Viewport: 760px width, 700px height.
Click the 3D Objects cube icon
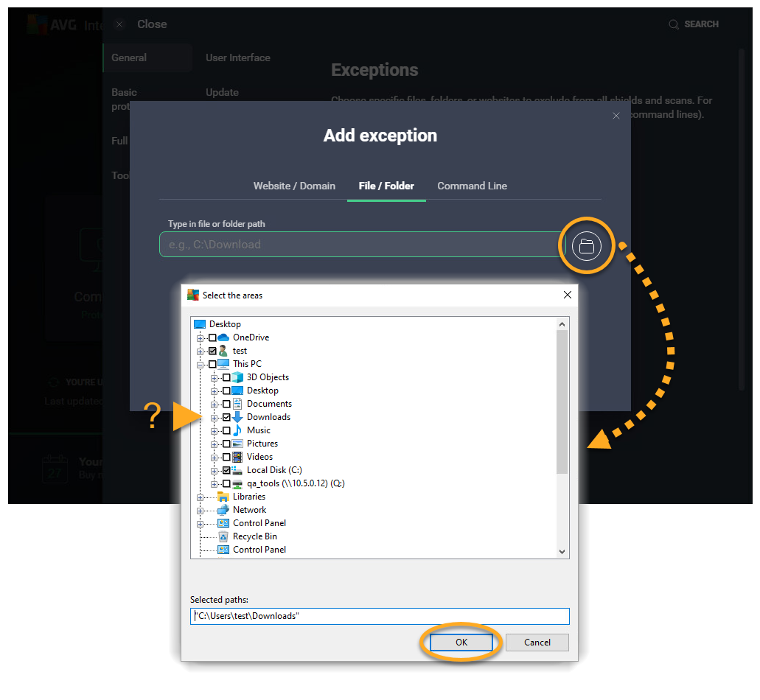[237, 377]
